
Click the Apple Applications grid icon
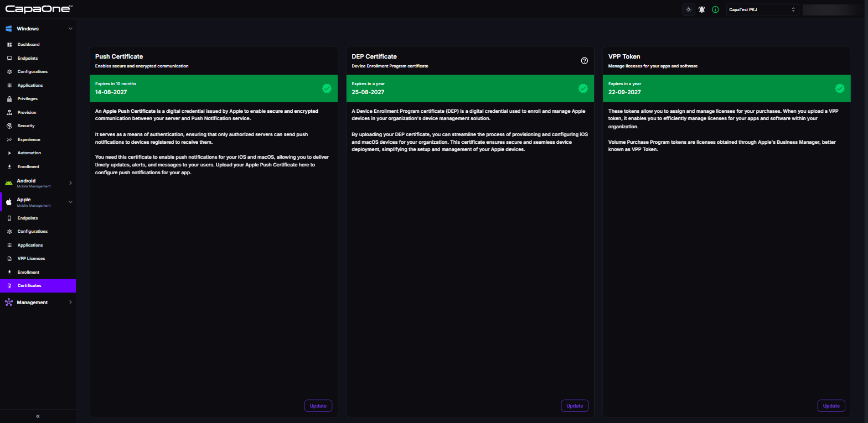[x=9, y=245]
